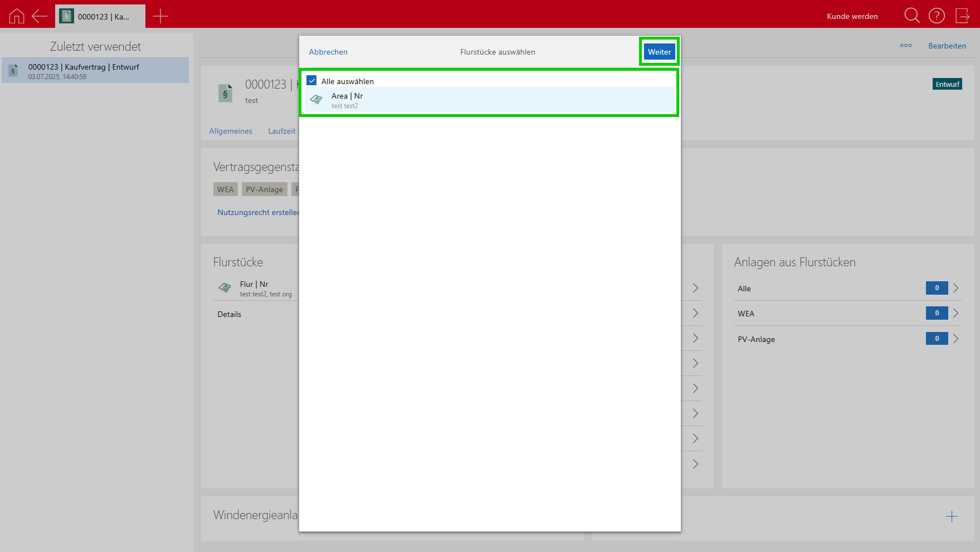Open the help question mark icon
The height and width of the screenshot is (552, 980).
[x=937, y=16]
